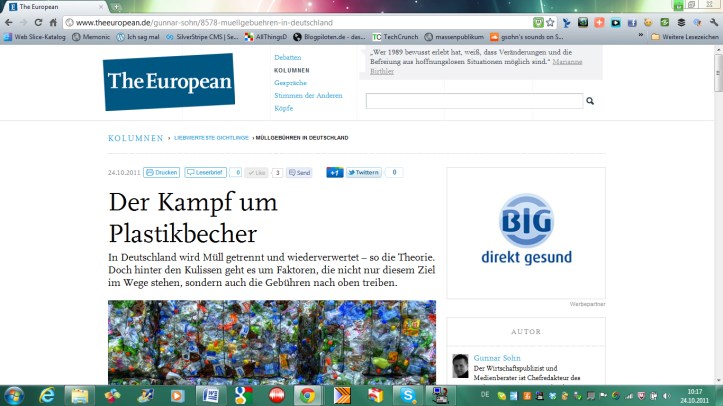Click the black stacked layers extension icon
723x406 pixels.
tap(681, 22)
